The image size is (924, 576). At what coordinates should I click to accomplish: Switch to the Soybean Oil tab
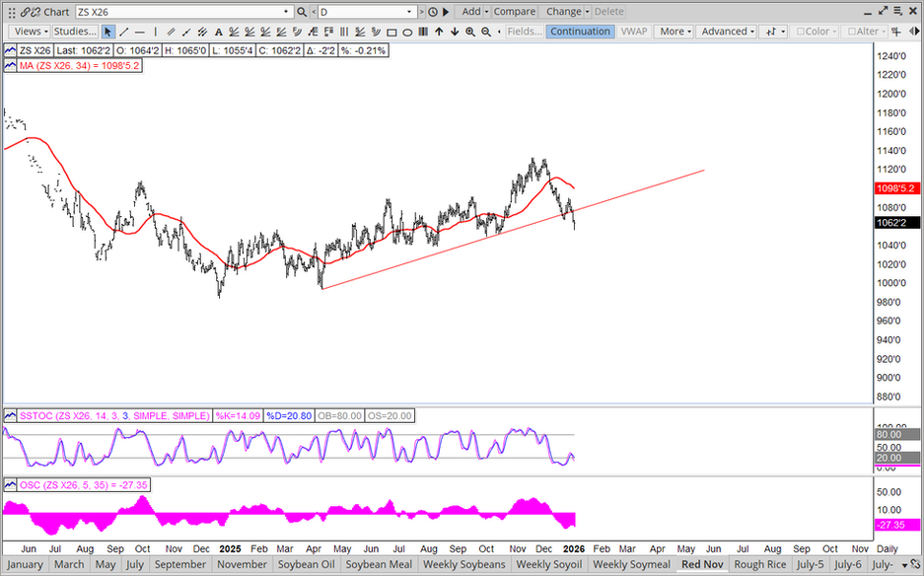click(x=307, y=564)
